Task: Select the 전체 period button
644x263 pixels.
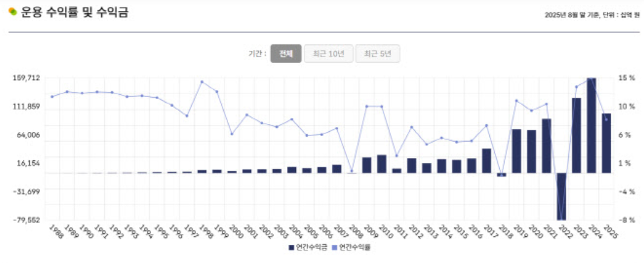Action: [286, 53]
